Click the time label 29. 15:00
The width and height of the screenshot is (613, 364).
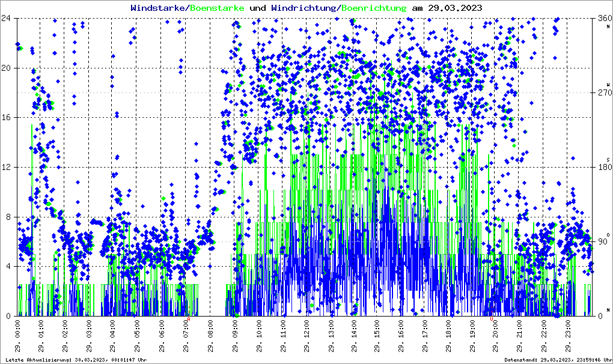[x=376, y=336]
